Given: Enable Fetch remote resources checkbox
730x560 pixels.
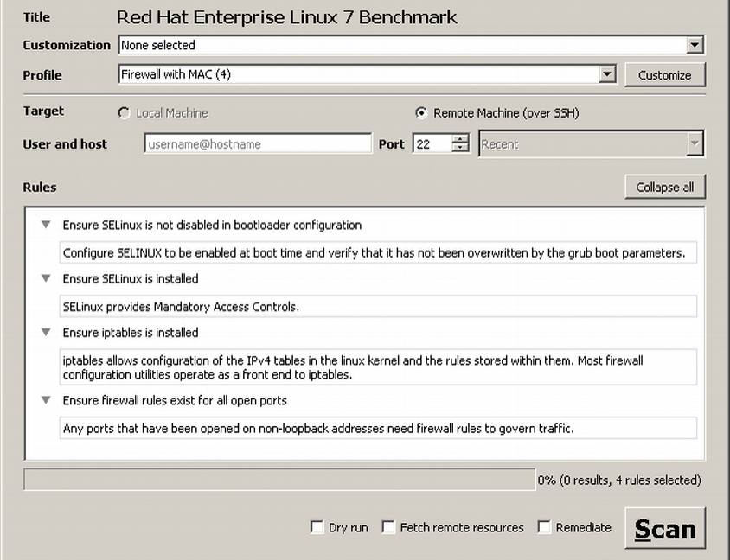Looking at the screenshot, I should [x=388, y=527].
